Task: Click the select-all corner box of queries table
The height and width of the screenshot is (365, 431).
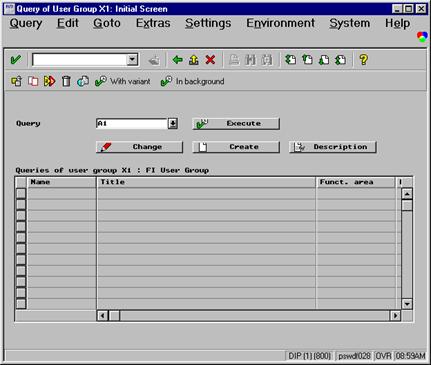Action: pos(21,182)
